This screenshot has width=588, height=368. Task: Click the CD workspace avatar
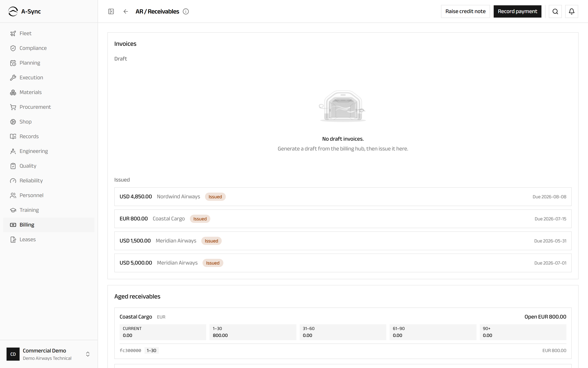[x=13, y=354]
